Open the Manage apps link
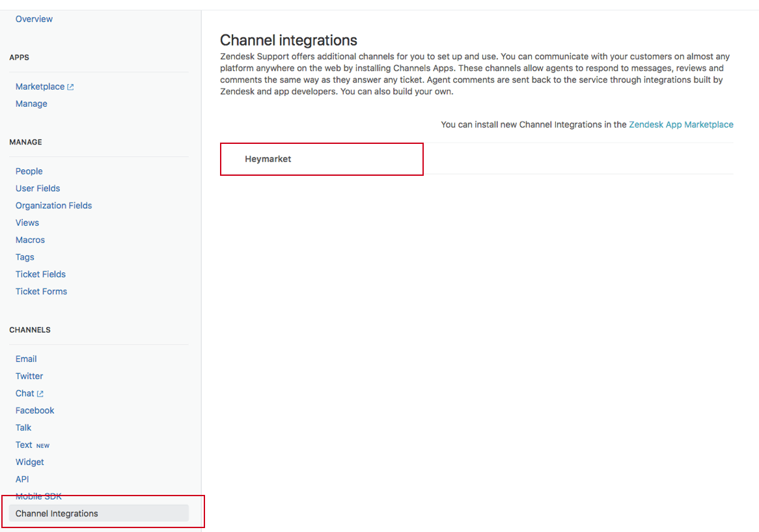 coord(31,104)
